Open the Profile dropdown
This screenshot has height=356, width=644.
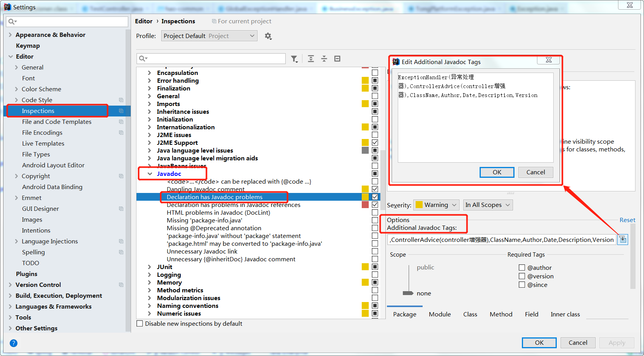click(209, 36)
